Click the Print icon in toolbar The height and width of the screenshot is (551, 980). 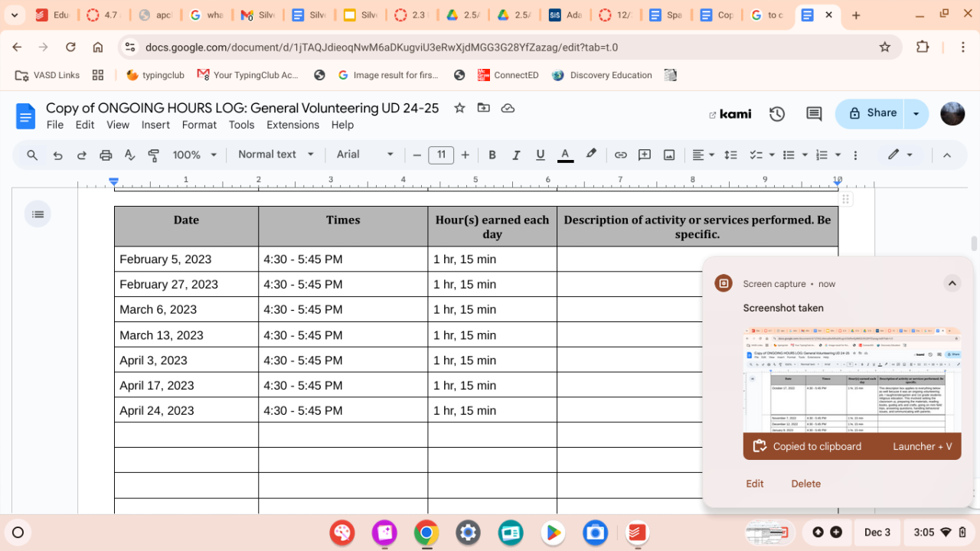point(106,155)
